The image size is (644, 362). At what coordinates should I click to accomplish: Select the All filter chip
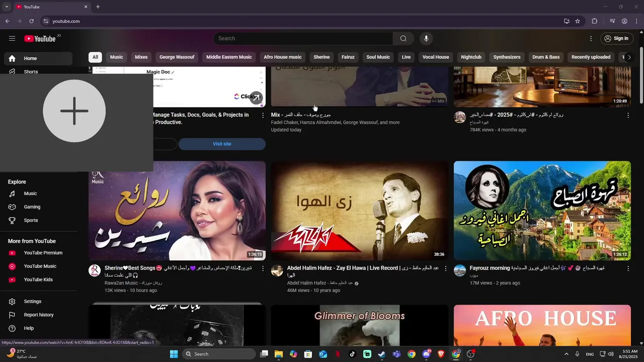point(95,57)
